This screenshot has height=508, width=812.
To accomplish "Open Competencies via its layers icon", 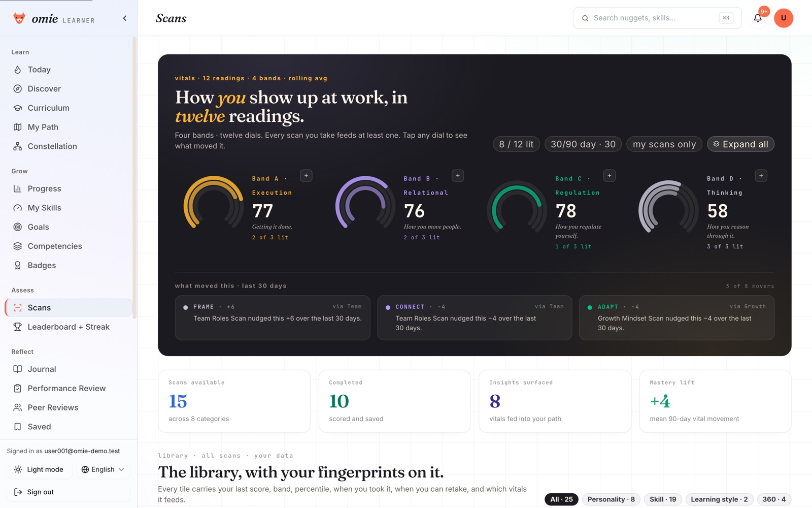I will click(x=18, y=246).
